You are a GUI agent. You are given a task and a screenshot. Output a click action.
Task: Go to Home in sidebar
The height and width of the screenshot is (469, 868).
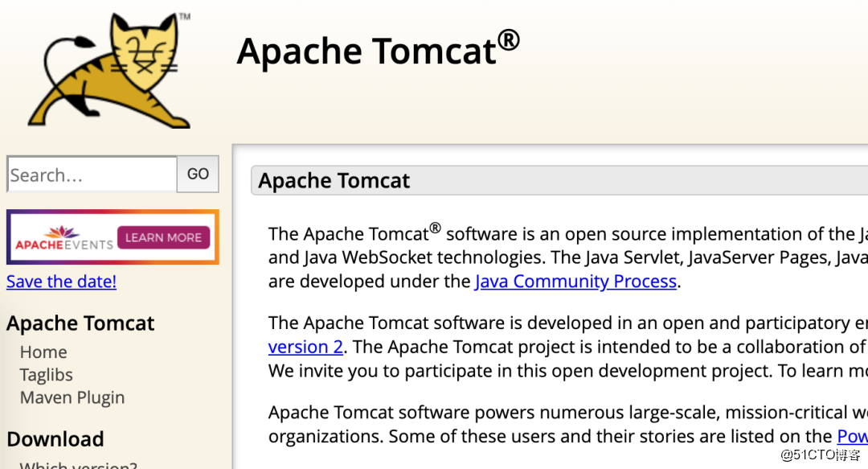pyautogui.click(x=43, y=352)
